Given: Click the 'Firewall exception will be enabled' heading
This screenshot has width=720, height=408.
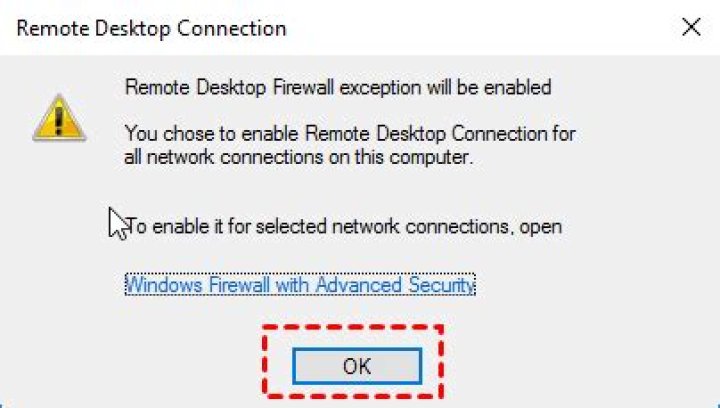Looking at the screenshot, I should coord(338,88).
